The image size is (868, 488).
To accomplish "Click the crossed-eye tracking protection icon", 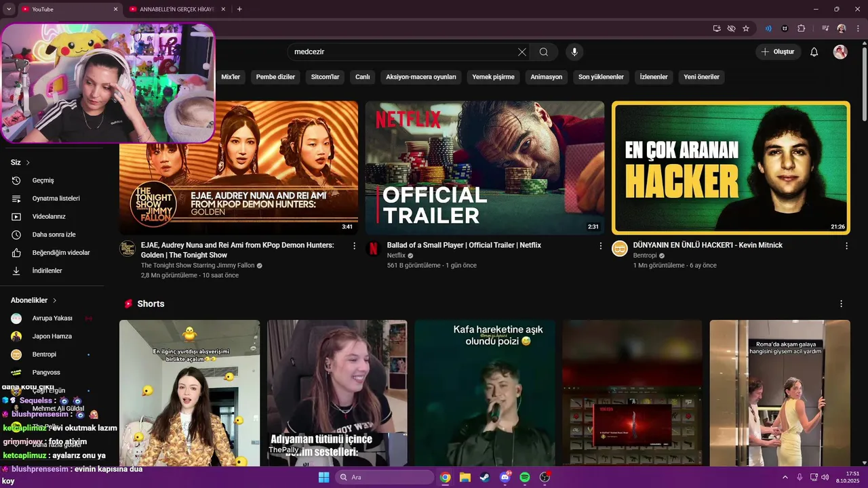I will [731, 28].
